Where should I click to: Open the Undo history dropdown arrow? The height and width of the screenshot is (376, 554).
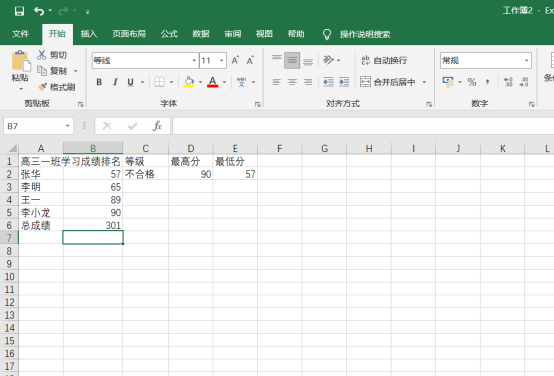coord(50,11)
